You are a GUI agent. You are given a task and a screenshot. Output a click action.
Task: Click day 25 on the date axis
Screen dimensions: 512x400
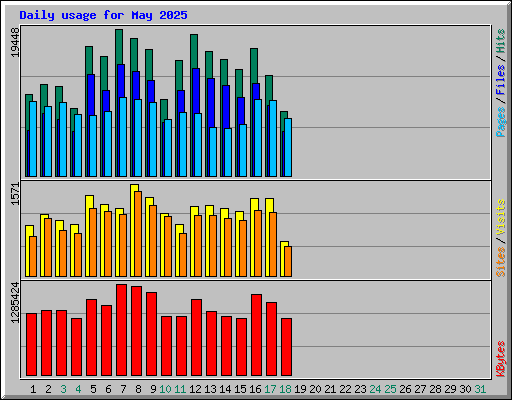[390, 389]
